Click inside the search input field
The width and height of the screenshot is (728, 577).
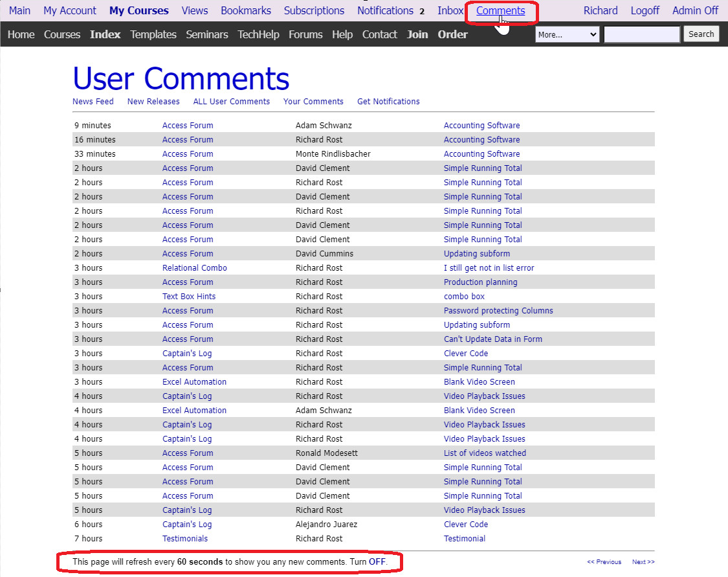pos(641,34)
